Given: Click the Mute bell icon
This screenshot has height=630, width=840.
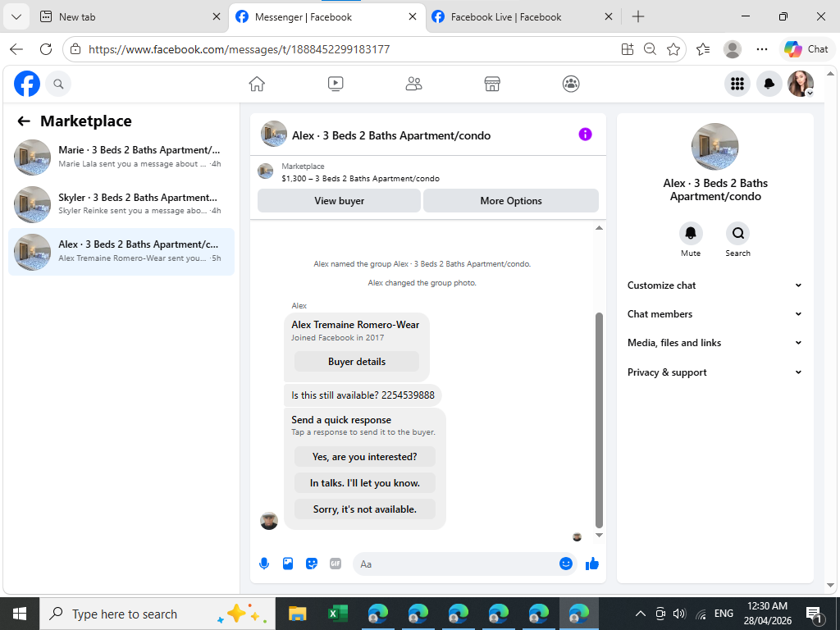Looking at the screenshot, I should (x=691, y=233).
